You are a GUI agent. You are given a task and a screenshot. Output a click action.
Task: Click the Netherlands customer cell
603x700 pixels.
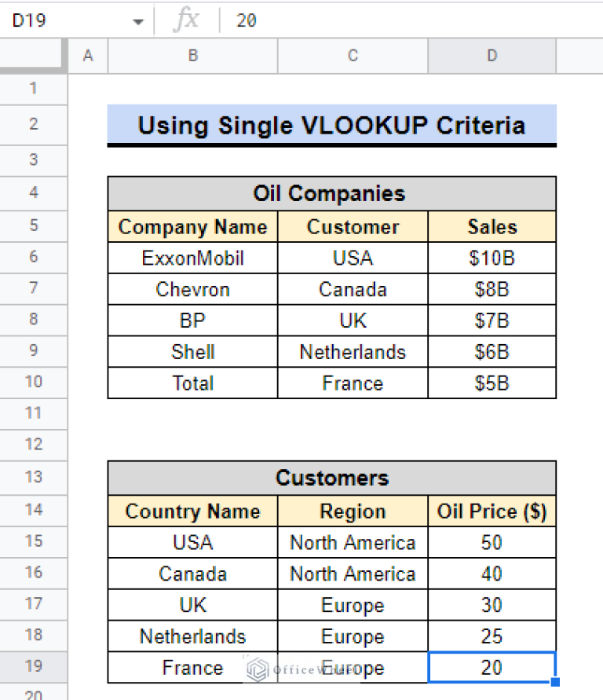352,352
